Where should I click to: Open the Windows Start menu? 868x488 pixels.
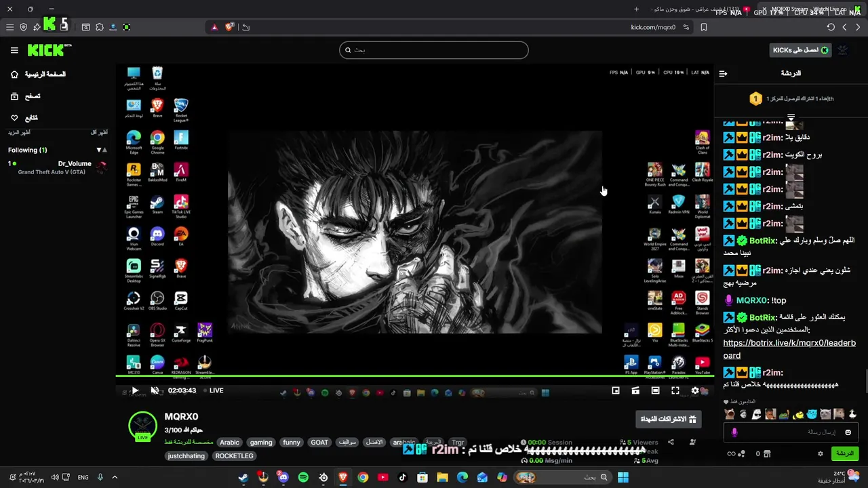(x=623, y=477)
